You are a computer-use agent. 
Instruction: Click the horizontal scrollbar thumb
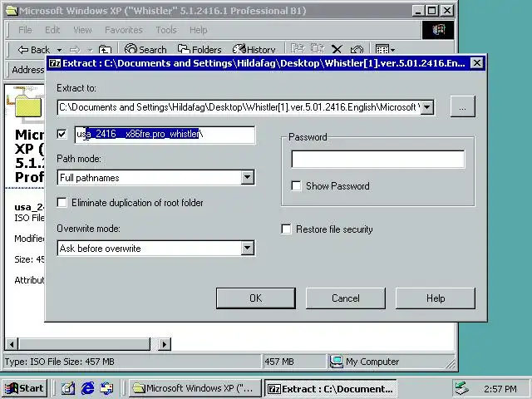pyautogui.click(x=84, y=344)
